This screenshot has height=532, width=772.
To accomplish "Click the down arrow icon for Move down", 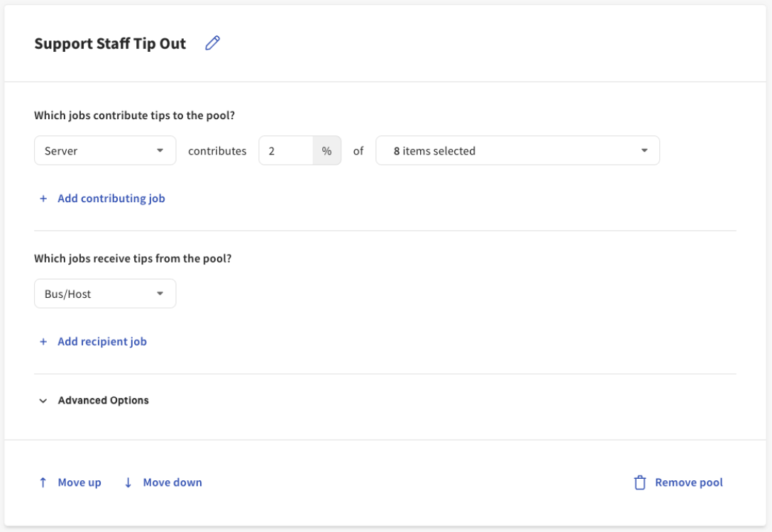I will pyautogui.click(x=128, y=482).
